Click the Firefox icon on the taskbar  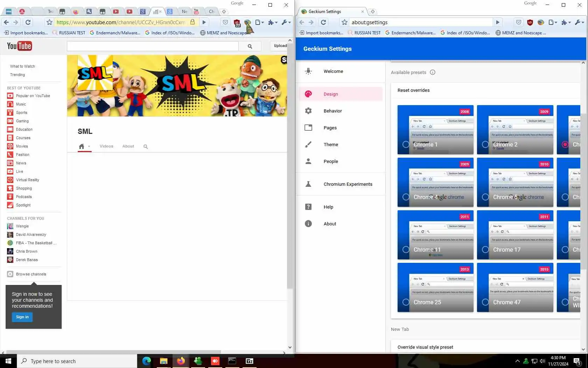click(181, 361)
